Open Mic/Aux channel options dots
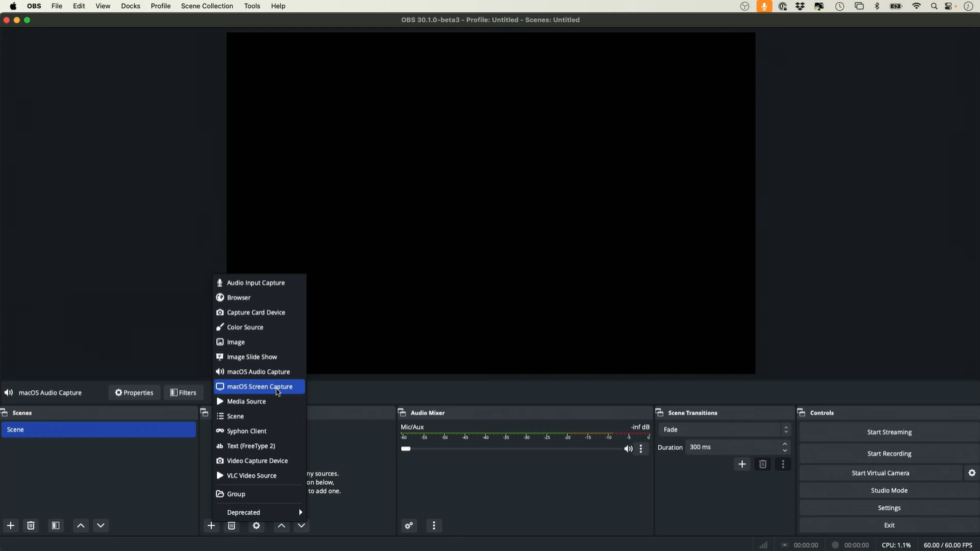 click(641, 449)
